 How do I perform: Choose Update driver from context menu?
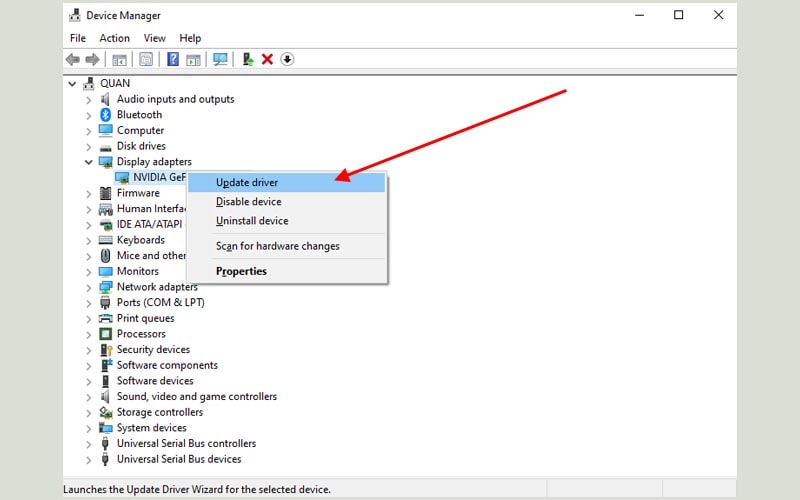click(x=247, y=183)
